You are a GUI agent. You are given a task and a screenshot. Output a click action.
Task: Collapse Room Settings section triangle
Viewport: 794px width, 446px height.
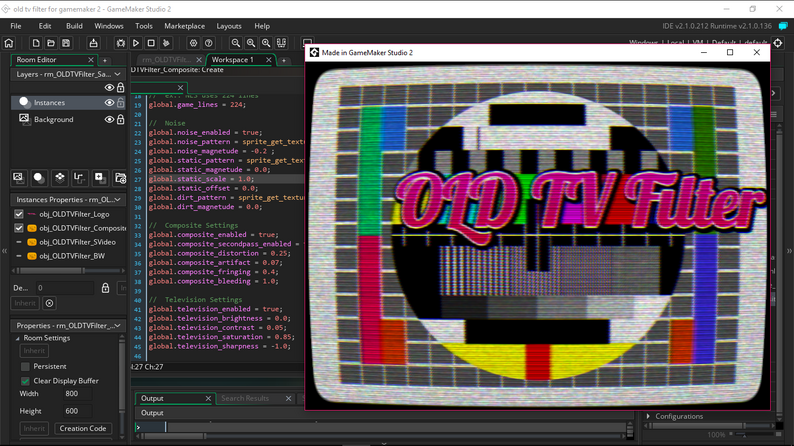click(x=18, y=338)
